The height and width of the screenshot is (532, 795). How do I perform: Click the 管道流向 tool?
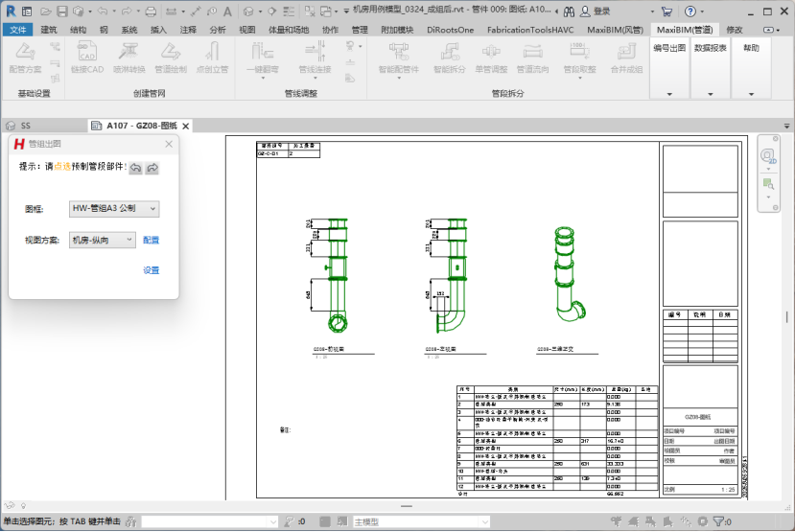(532, 58)
